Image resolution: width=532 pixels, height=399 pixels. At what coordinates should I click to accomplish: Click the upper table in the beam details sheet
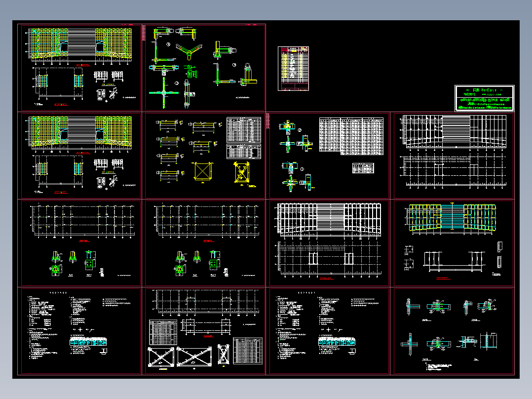(x=244, y=130)
